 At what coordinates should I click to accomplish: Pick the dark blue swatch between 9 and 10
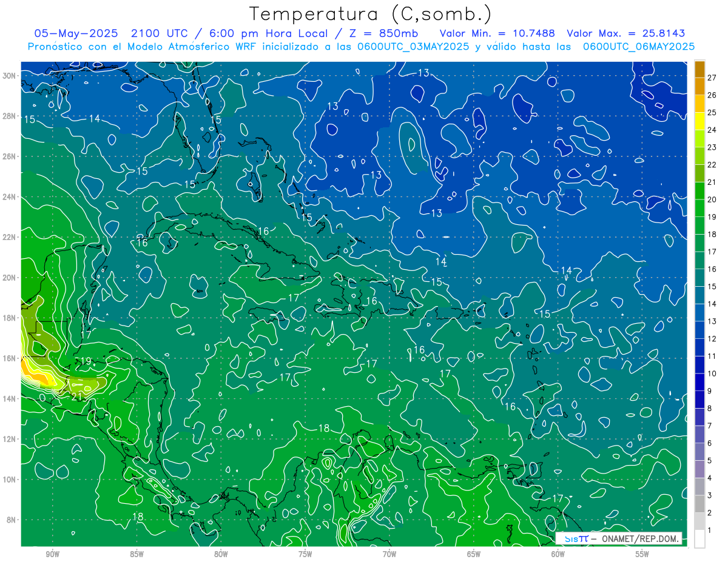coord(699,382)
